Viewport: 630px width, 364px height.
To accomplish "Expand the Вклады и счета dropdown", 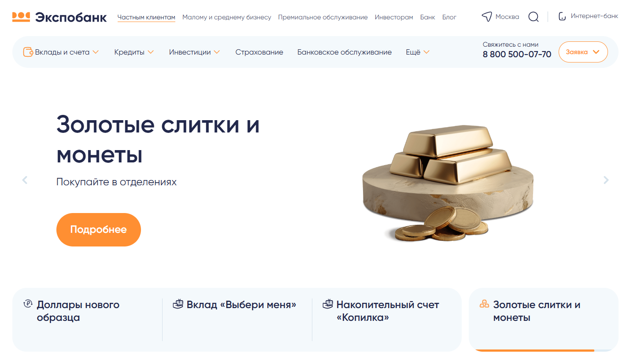I will tap(96, 52).
